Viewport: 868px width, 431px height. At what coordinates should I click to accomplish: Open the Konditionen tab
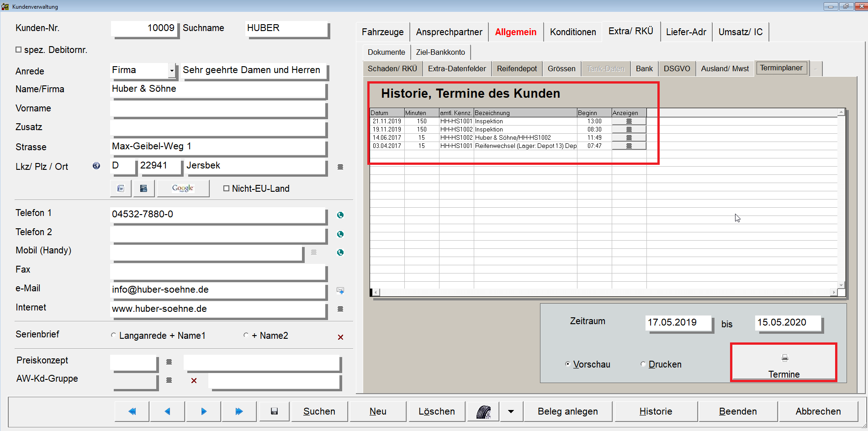[573, 32]
